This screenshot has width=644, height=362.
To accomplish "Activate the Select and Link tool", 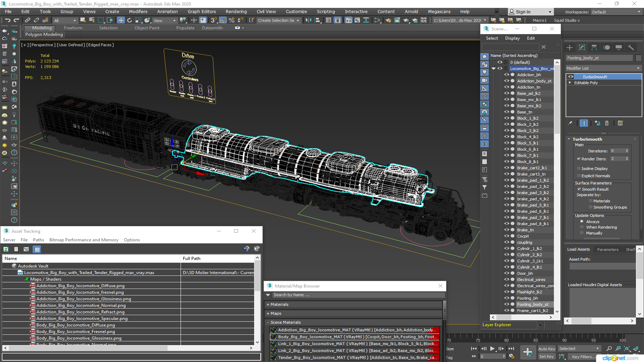I will pos(28,20).
